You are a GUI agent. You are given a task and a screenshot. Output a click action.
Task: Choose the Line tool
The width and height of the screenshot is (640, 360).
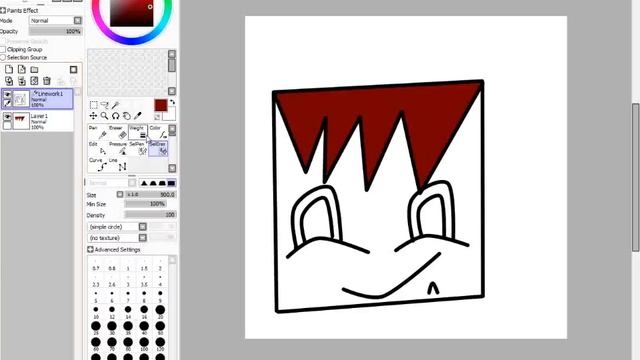click(118, 165)
